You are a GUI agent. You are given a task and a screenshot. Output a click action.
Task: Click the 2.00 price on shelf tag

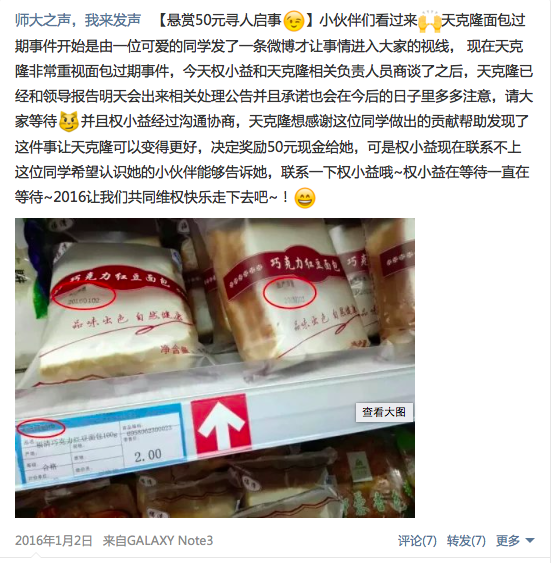click(x=148, y=456)
